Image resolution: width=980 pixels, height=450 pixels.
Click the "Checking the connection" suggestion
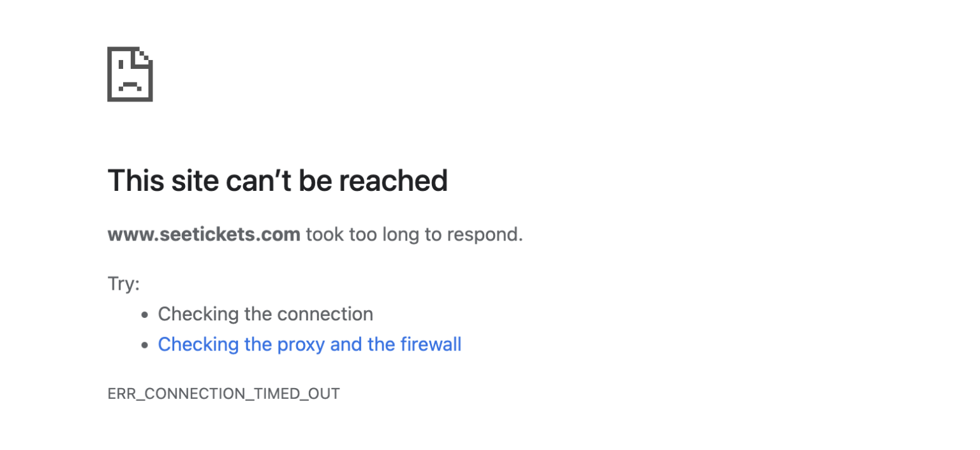tap(265, 314)
